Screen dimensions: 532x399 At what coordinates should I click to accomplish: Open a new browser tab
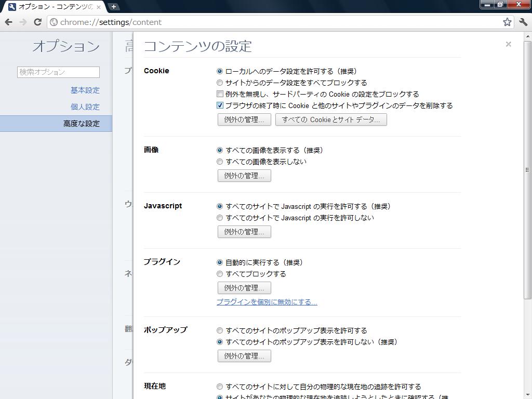pyautogui.click(x=113, y=6)
